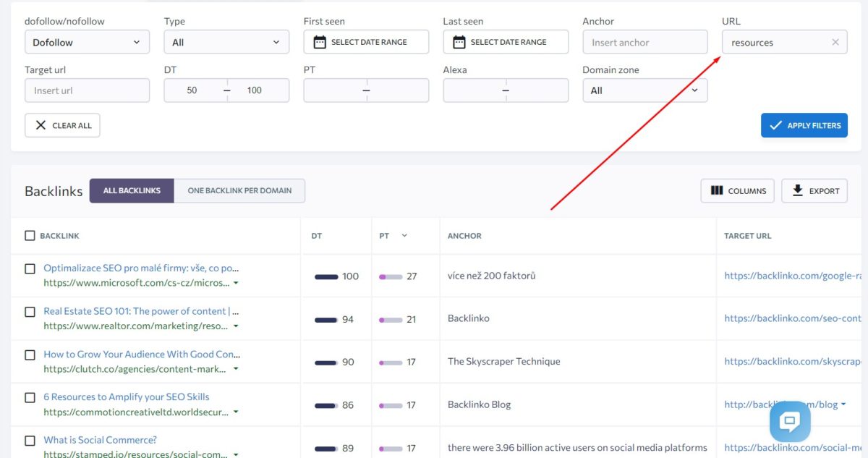Remove the 'resources' URL filter via its X

[835, 41]
